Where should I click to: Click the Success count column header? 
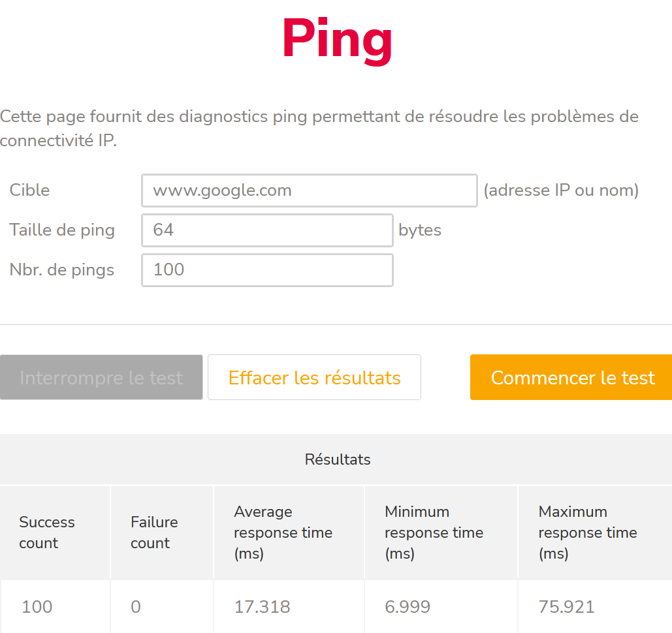click(x=47, y=533)
